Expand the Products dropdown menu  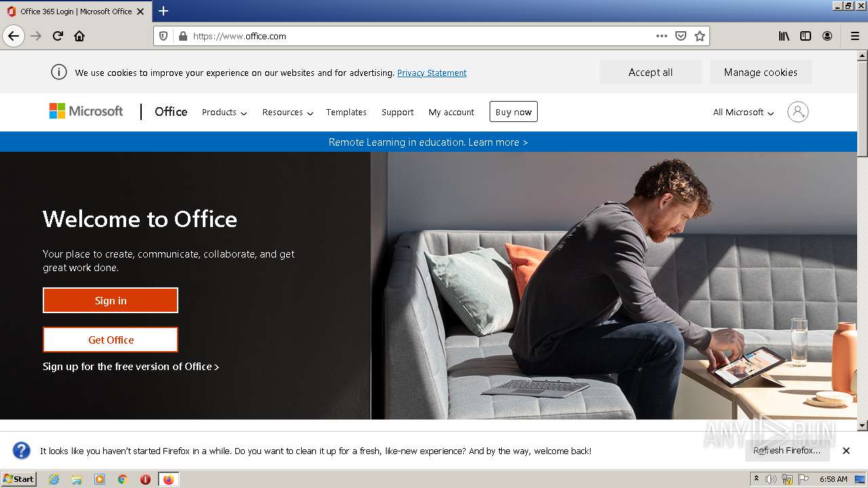click(224, 113)
